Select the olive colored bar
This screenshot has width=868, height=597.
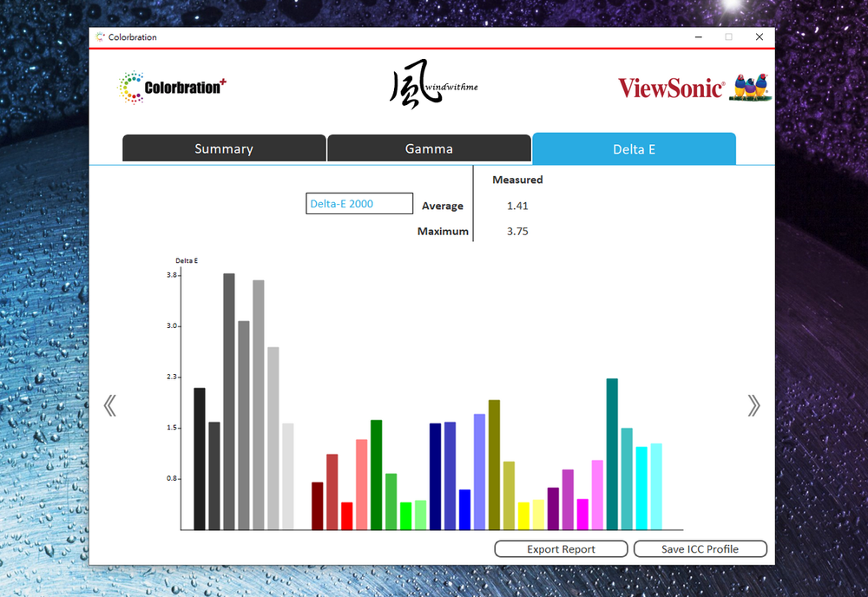point(494,464)
